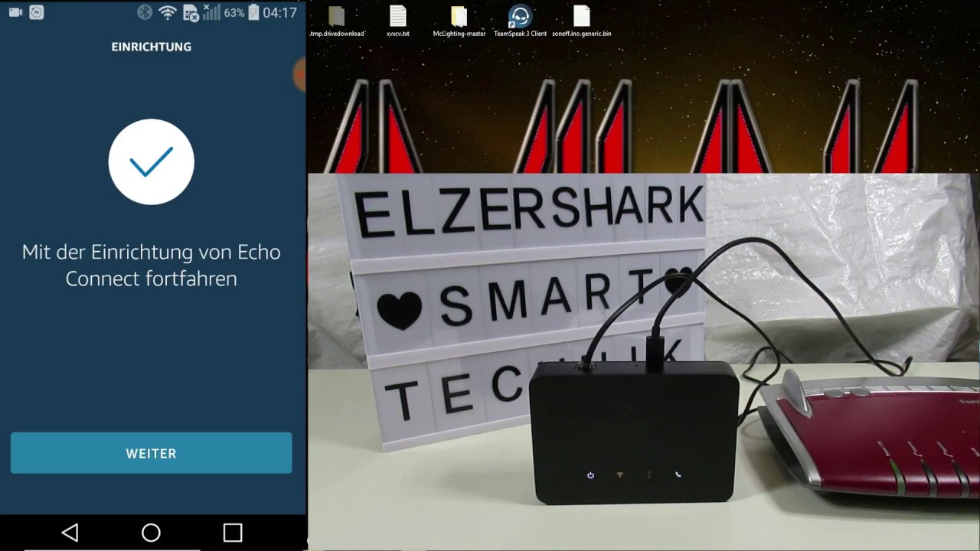Tap the Android back navigation button

pos(70,533)
